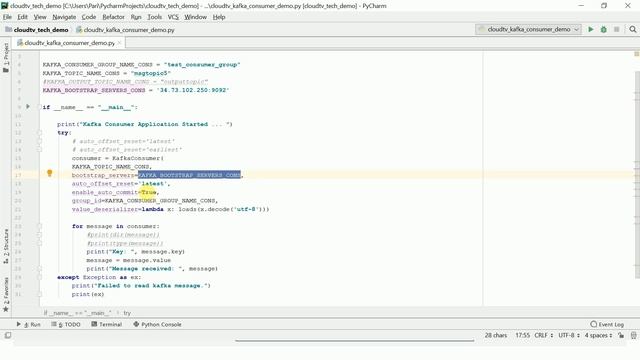The image size is (640, 360).
Task: Run the cloudtv_kafka_consumer_demo configuration
Action: [x=591, y=29]
